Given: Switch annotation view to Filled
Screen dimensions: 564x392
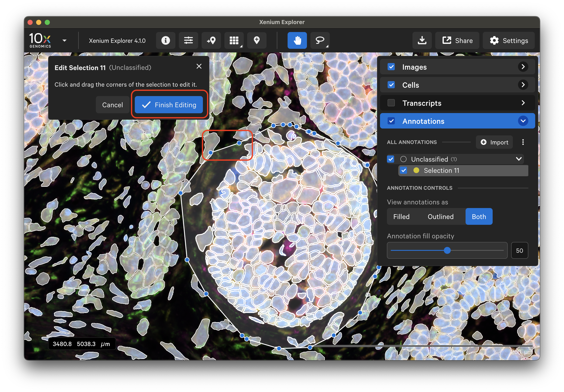Looking at the screenshot, I should pos(401,216).
